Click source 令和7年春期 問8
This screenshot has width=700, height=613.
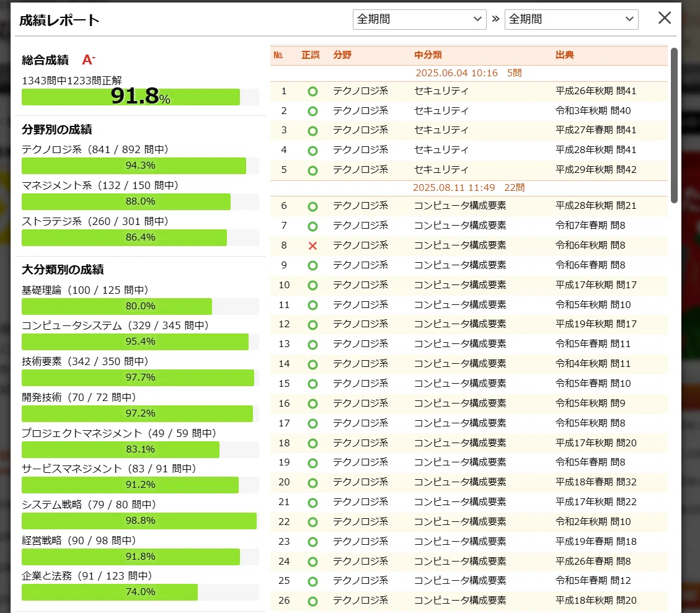point(590,226)
